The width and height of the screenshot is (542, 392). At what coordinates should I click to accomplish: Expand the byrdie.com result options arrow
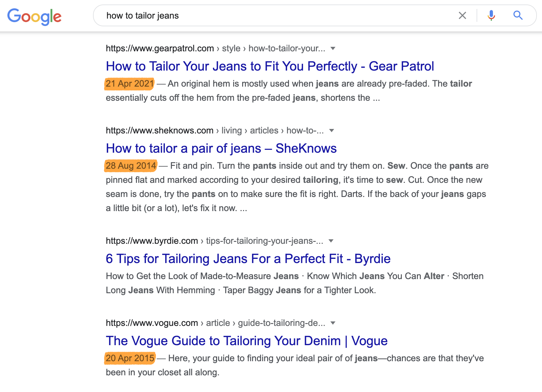(331, 241)
